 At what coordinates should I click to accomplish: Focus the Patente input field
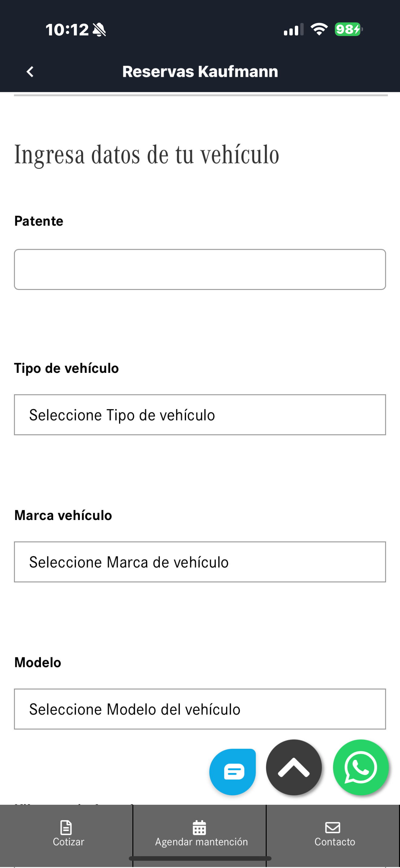200,269
